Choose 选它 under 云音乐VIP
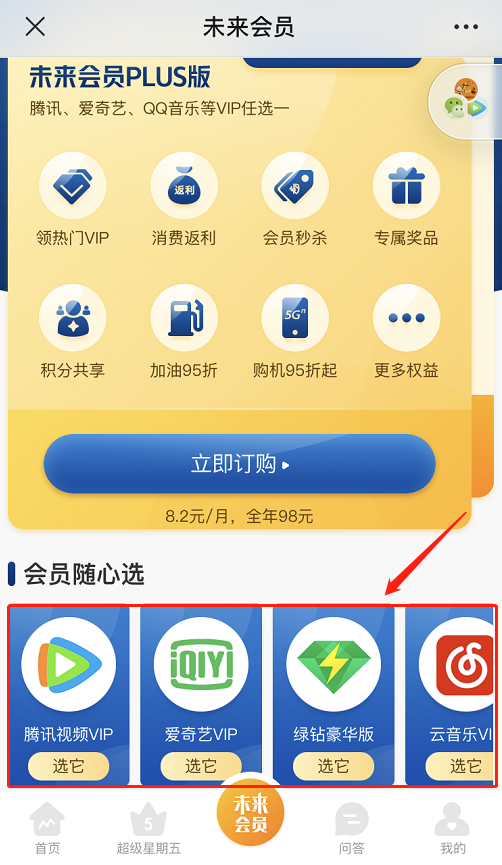Image resolution: width=502 pixels, height=865 pixels. pos(461,766)
